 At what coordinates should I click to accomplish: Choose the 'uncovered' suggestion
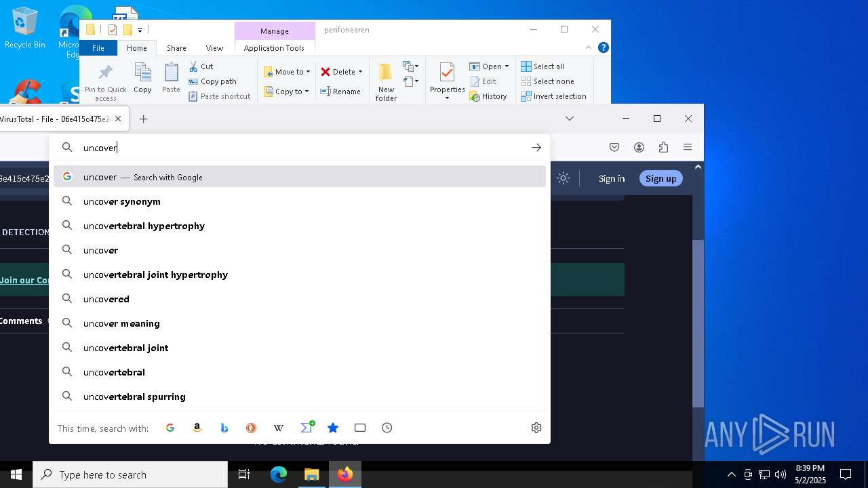[x=300, y=299]
